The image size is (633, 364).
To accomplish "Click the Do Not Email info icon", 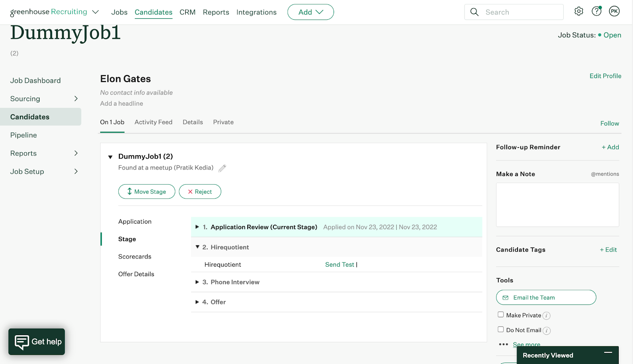I will click(x=546, y=331).
